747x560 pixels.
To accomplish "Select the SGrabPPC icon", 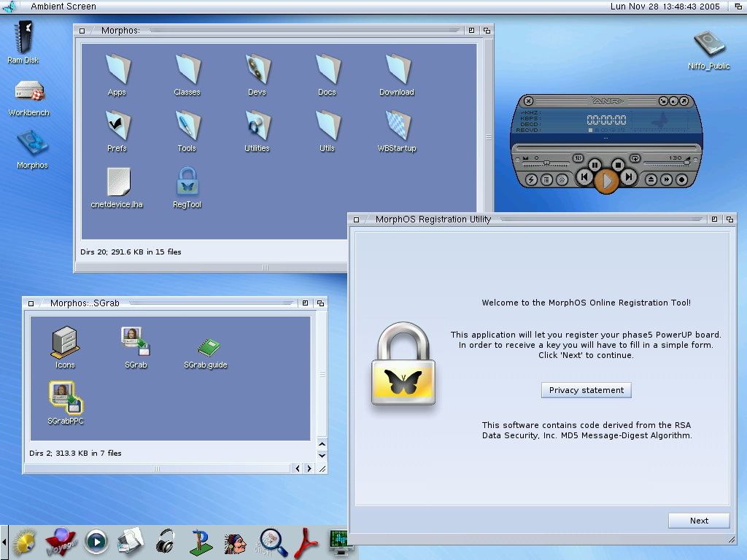I will click(65, 398).
